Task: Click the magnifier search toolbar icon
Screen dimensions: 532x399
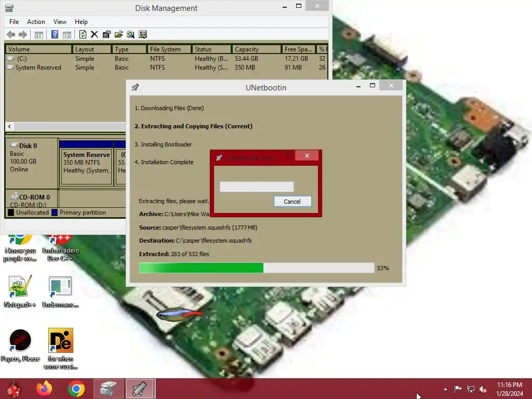Action: point(130,34)
